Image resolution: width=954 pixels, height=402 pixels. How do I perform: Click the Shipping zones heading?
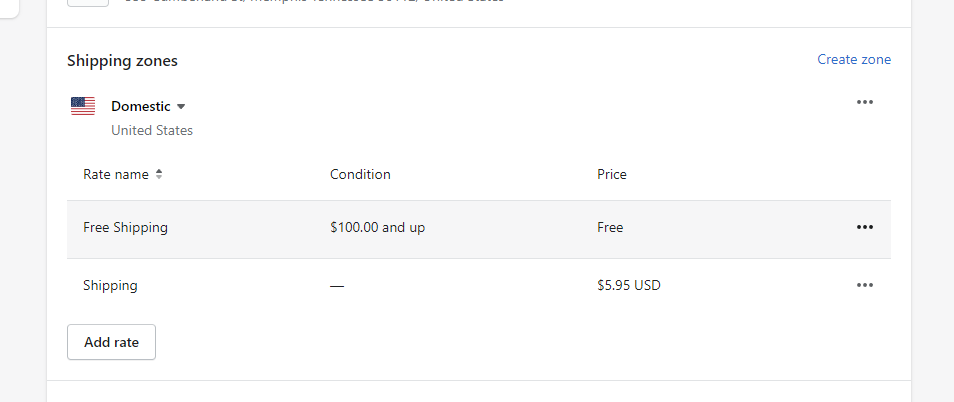[122, 61]
